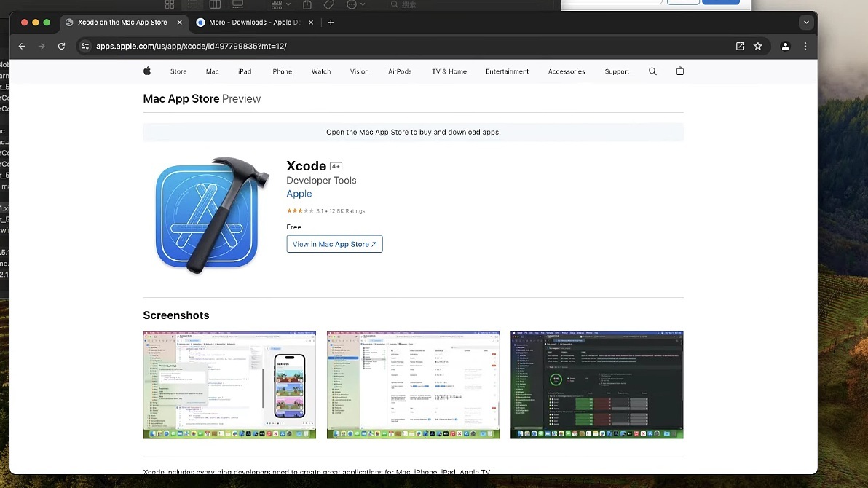This screenshot has width=868, height=488.
Task: Open the Apple site search icon
Action: pyautogui.click(x=652, y=71)
